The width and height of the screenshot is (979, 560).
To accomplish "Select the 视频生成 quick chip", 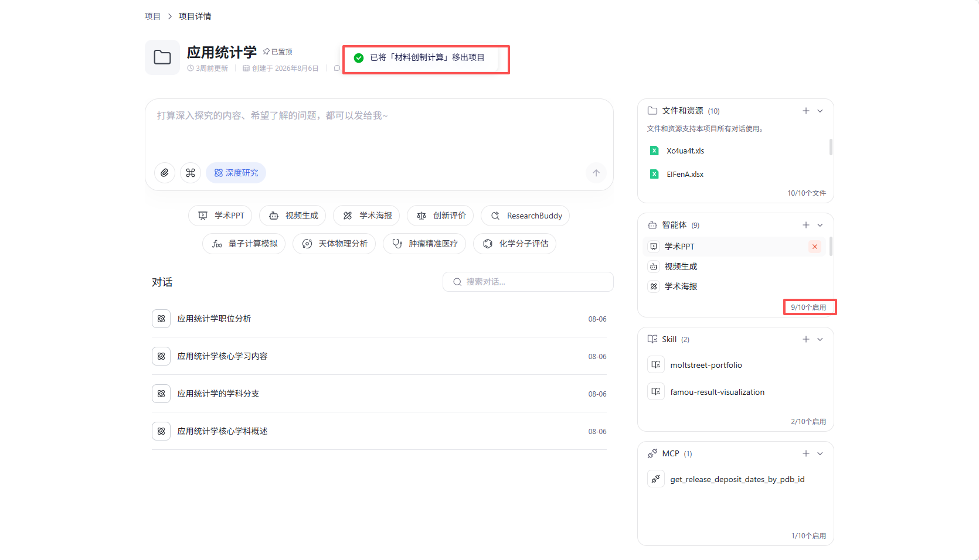I will pyautogui.click(x=293, y=216).
